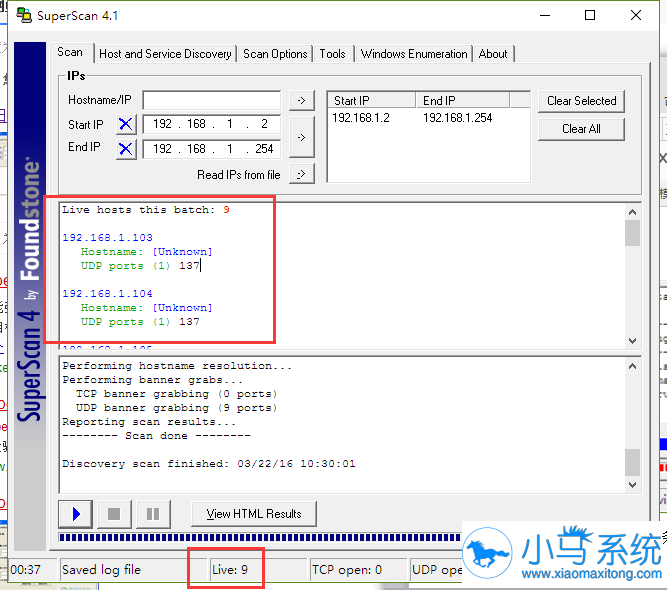Add Hostname/IP to list with arrow button
This screenshot has height=590, width=667.
302,100
